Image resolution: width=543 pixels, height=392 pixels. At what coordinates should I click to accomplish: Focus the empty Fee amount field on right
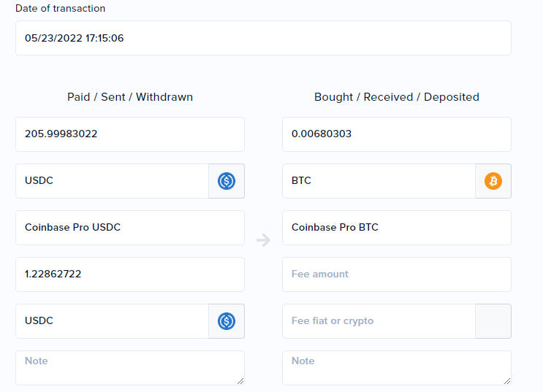[x=397, y=274]
